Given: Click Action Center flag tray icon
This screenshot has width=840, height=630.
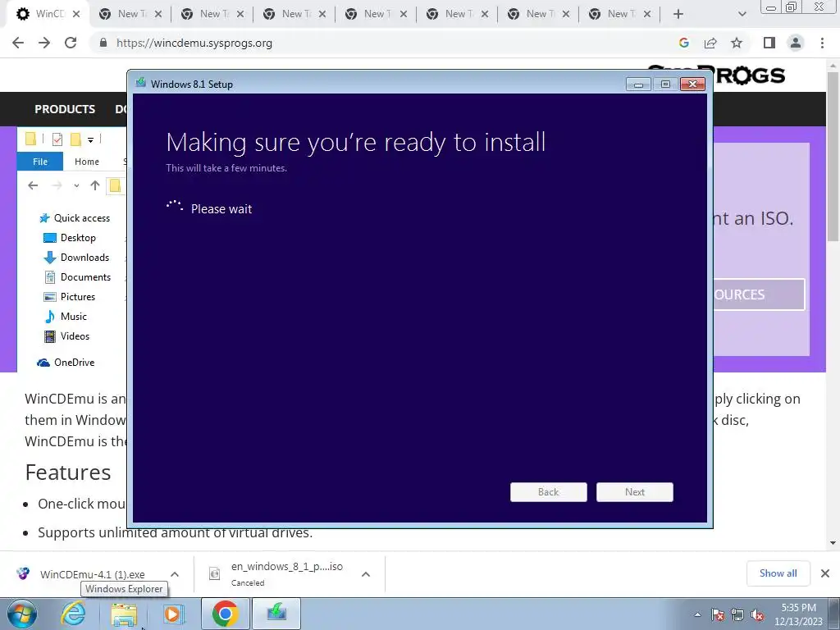Looking at the screenshot, I should click(x=718, y=614).
